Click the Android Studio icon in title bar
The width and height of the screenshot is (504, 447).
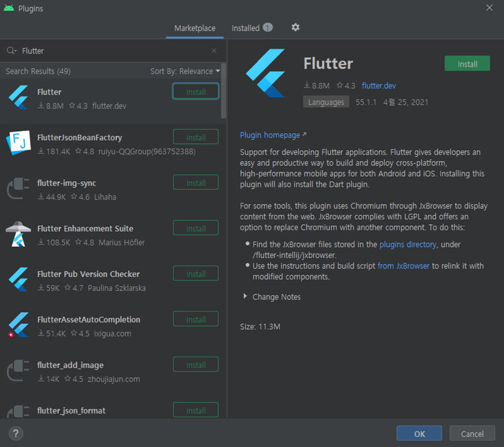pos(9,8)
